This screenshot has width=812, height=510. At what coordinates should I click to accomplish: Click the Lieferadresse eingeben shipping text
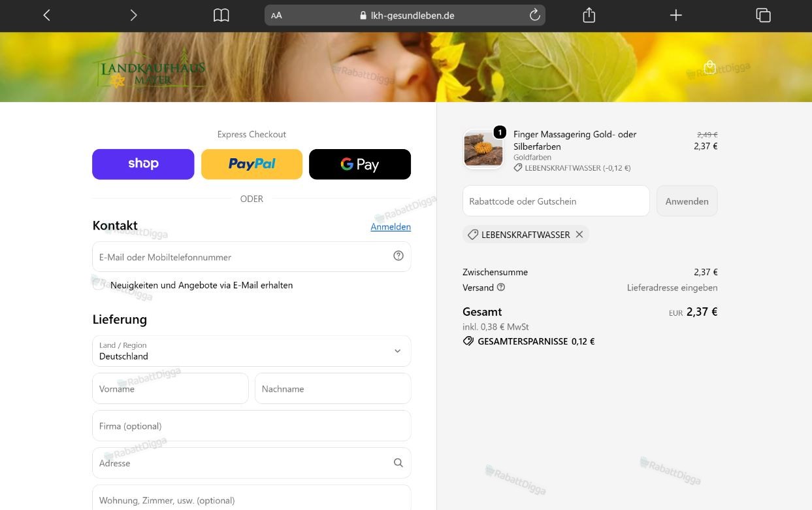(x=672, y=288)
